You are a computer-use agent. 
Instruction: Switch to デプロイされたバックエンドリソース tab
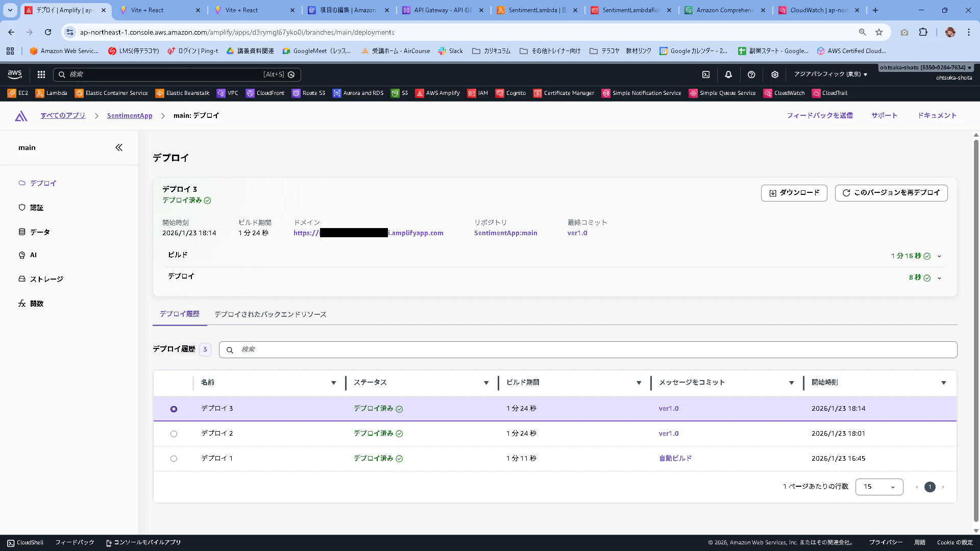click(x=270, y=314)
